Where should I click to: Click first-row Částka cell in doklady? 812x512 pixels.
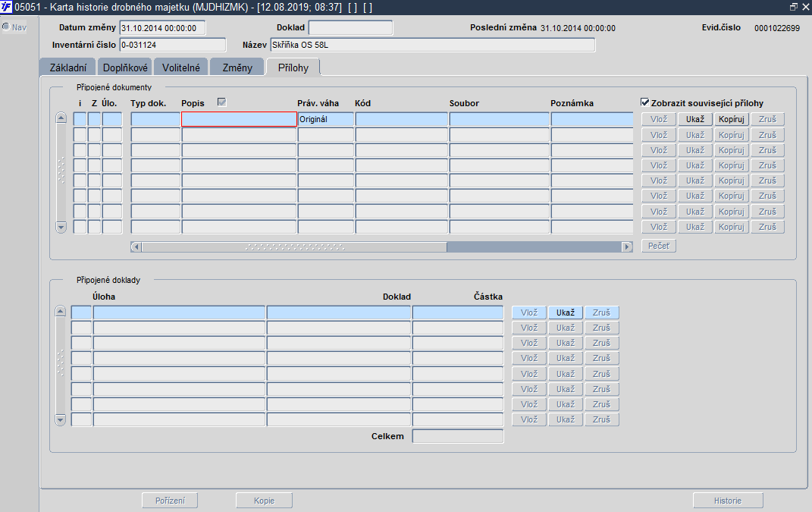(x=458, y=313)
